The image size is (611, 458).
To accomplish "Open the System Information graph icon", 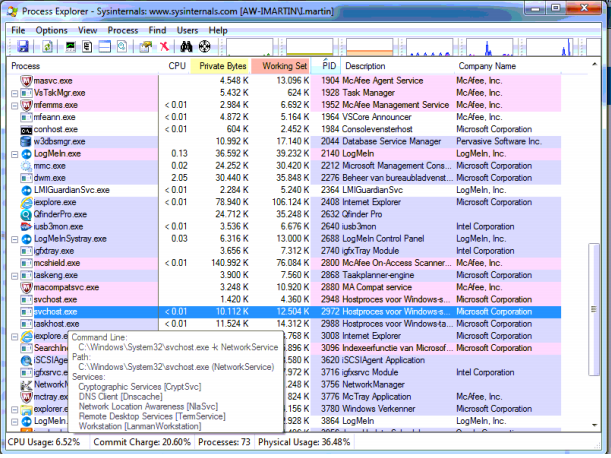I will coord(71,46).
